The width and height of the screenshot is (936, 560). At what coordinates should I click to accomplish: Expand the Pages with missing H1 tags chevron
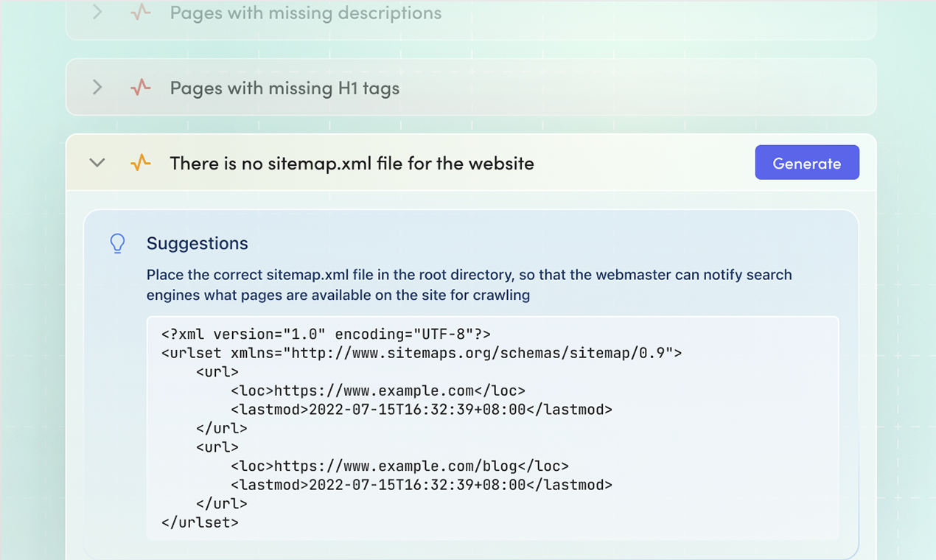point(97,88)
